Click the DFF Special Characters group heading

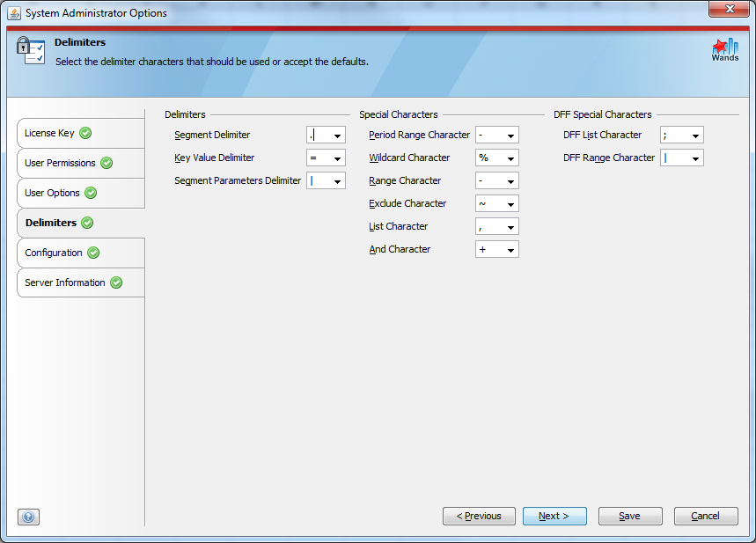(x=602, y=114)
